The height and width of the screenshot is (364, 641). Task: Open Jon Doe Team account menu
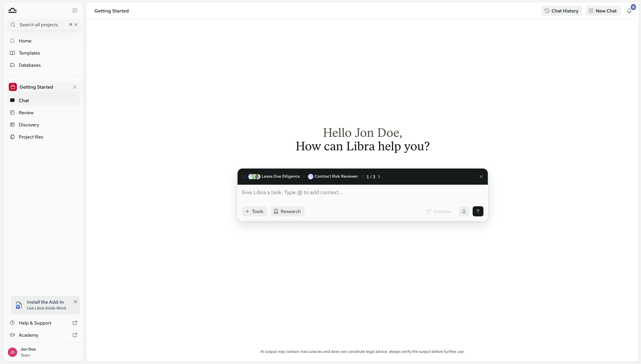pyautogui.click(x=44, y=352)
